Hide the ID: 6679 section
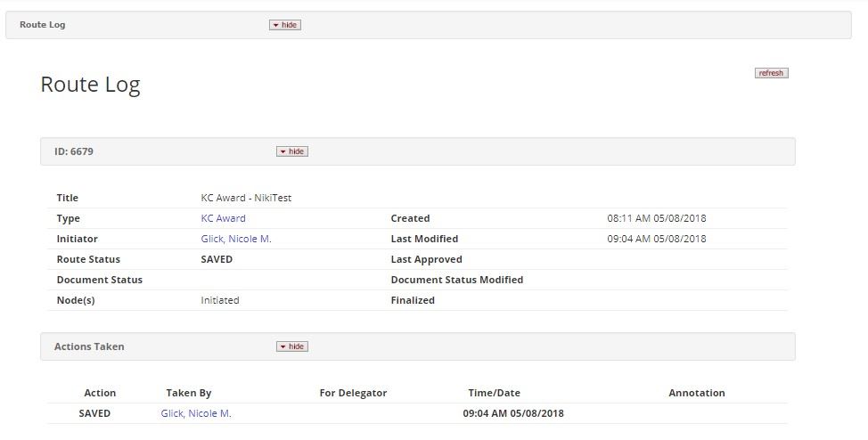This screenshot has height=440, width=868. [291, 151]
